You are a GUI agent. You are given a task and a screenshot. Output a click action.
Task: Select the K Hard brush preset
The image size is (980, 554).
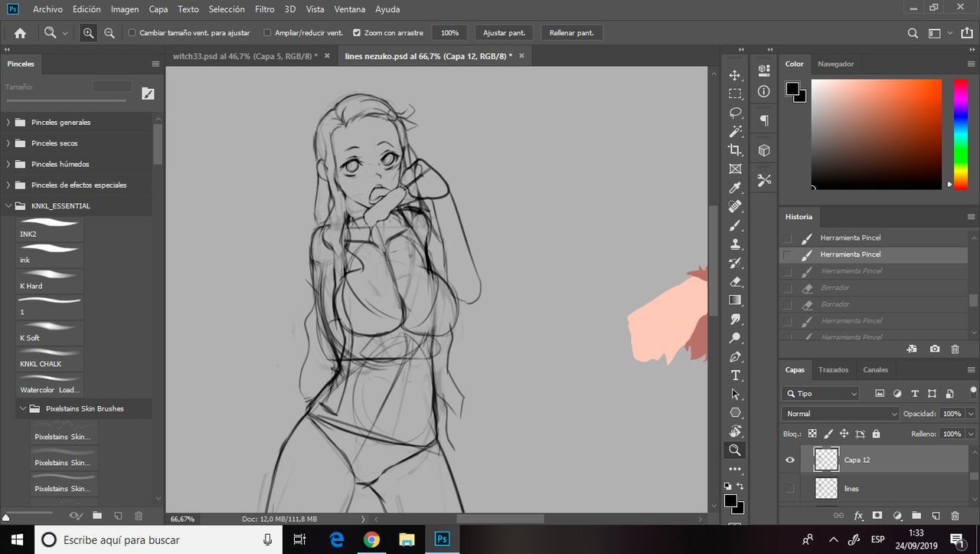pyautogui.click(x=51, y=279)
